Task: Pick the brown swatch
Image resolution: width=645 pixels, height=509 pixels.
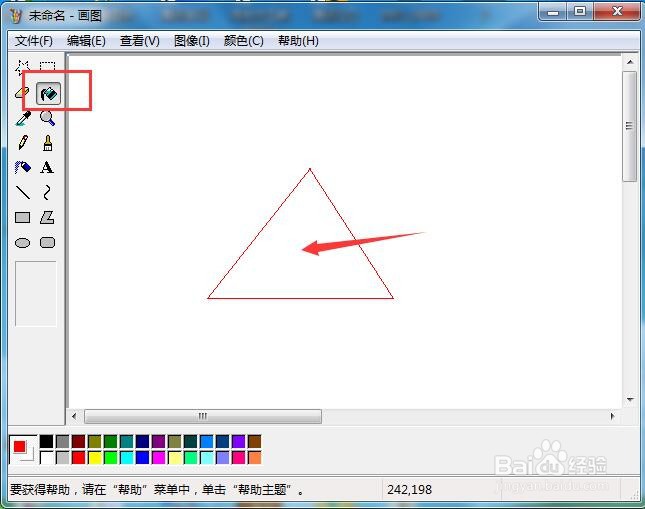Action: point(255,442)
